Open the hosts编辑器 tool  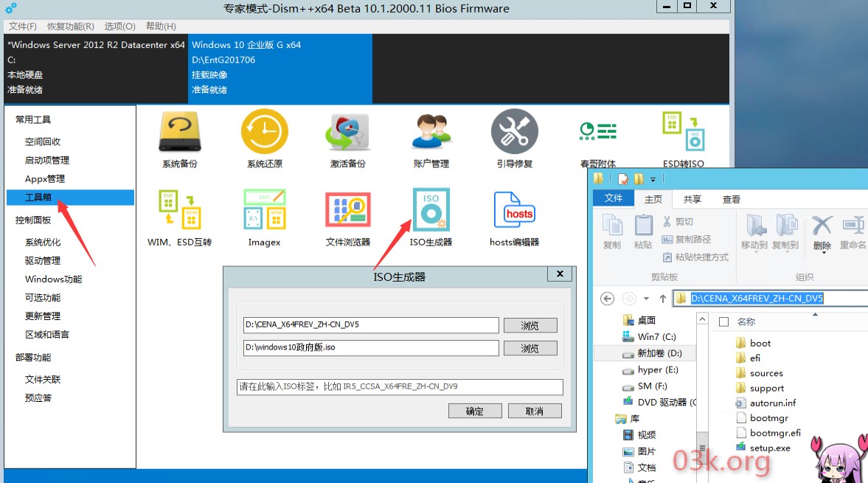(514, 218)
